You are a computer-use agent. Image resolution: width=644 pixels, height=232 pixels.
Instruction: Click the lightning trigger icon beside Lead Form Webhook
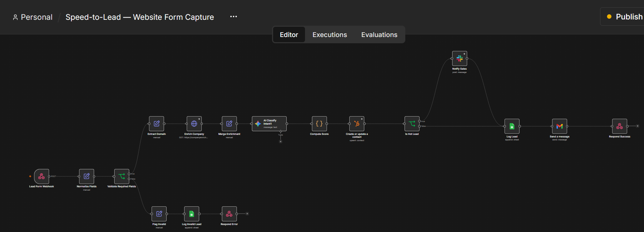pos(30,176)
